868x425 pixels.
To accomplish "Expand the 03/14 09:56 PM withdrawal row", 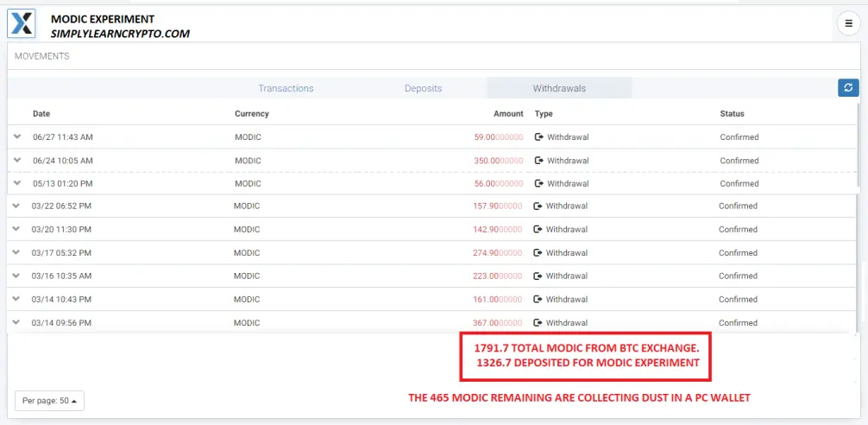I will pos(16,321).
